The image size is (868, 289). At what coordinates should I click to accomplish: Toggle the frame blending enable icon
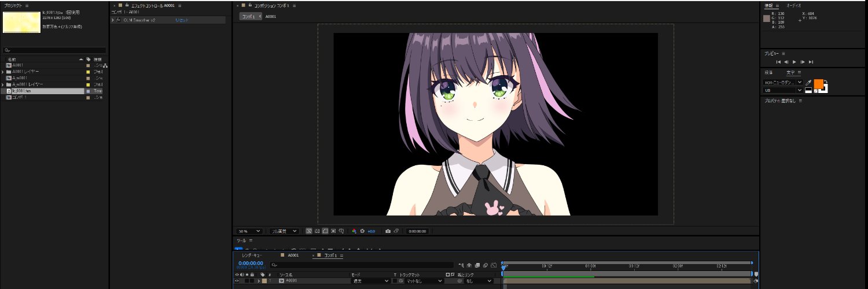coord(477,265)
